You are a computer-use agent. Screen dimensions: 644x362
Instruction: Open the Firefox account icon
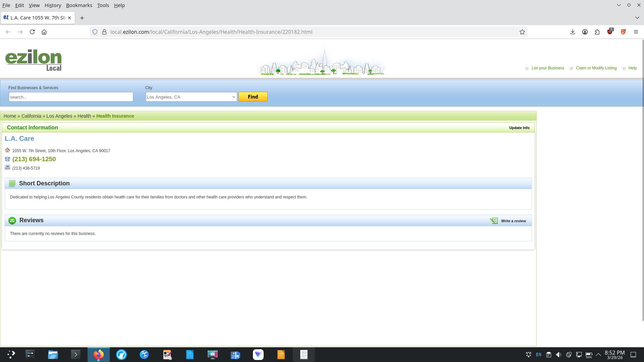click(x=585, y=32)
